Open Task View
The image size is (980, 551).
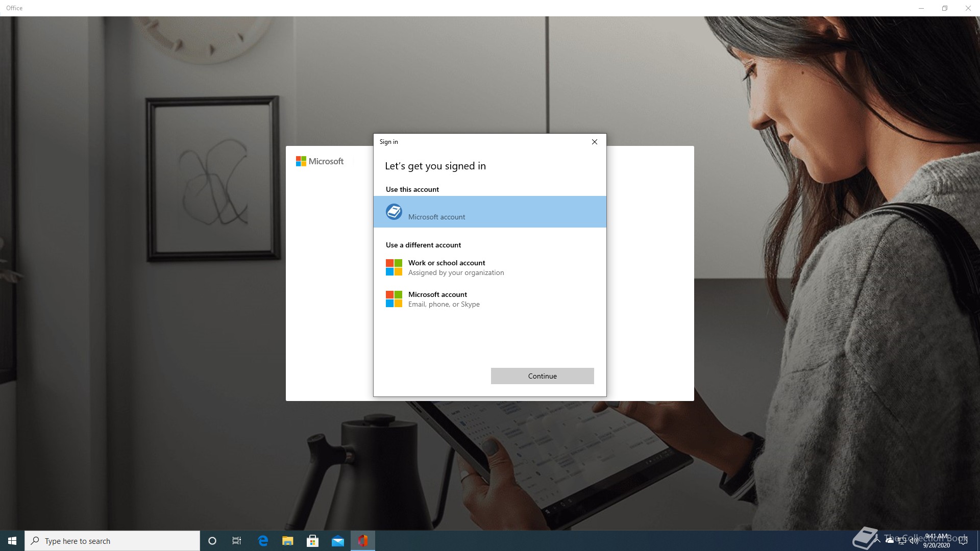(237, 541)
